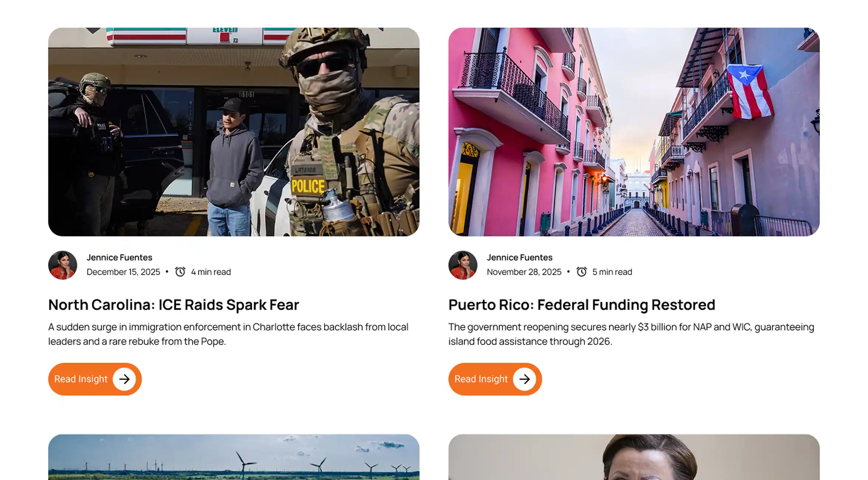Viewport: 868px width, 480px height.
Task: Click arrow icon in North Carolina Read Insight button
Action: [124, 379]
